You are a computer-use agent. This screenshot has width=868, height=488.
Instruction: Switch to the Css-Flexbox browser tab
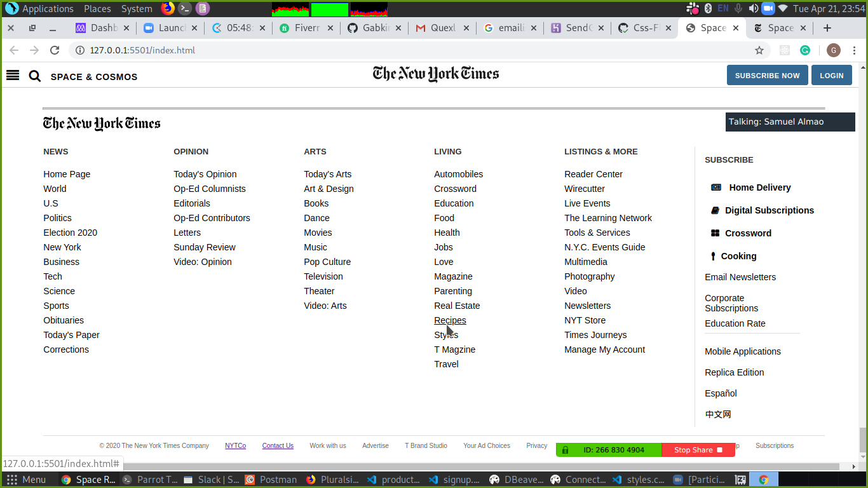click(x=646, y=28)
